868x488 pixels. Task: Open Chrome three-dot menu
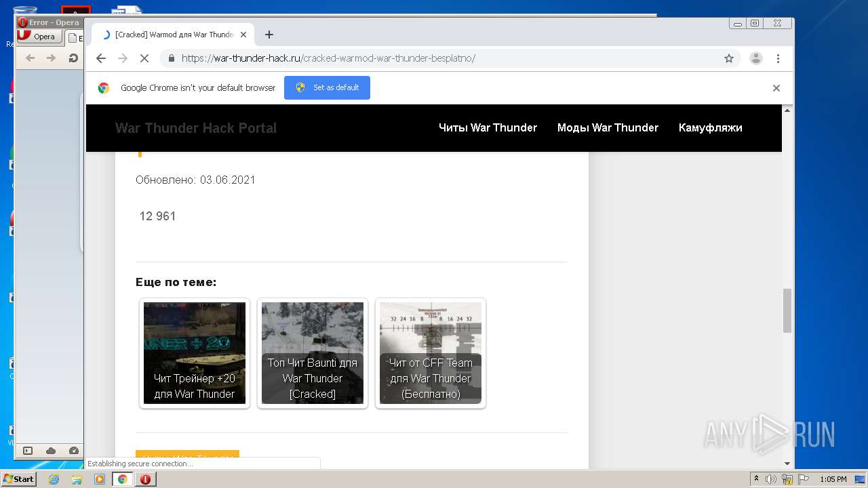[x=778, y=58]
